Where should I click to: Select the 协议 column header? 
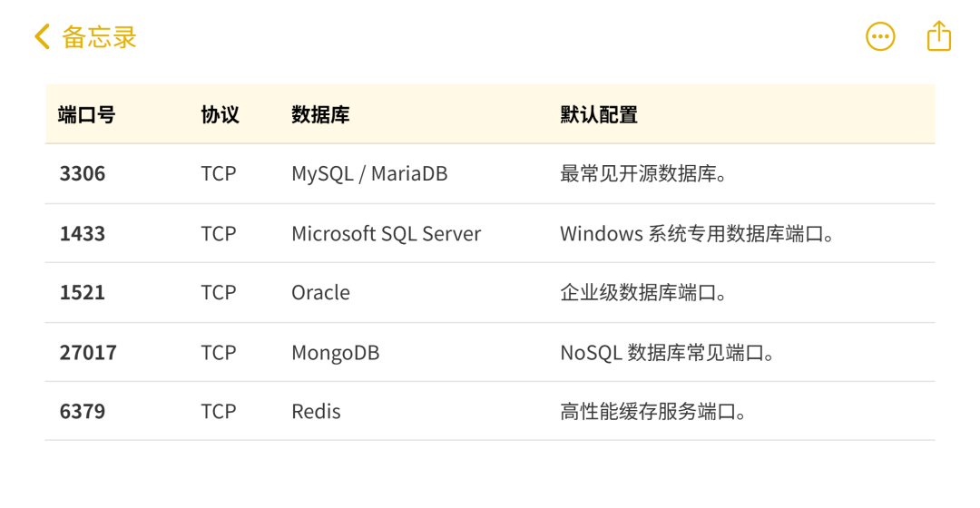(220, 115)
